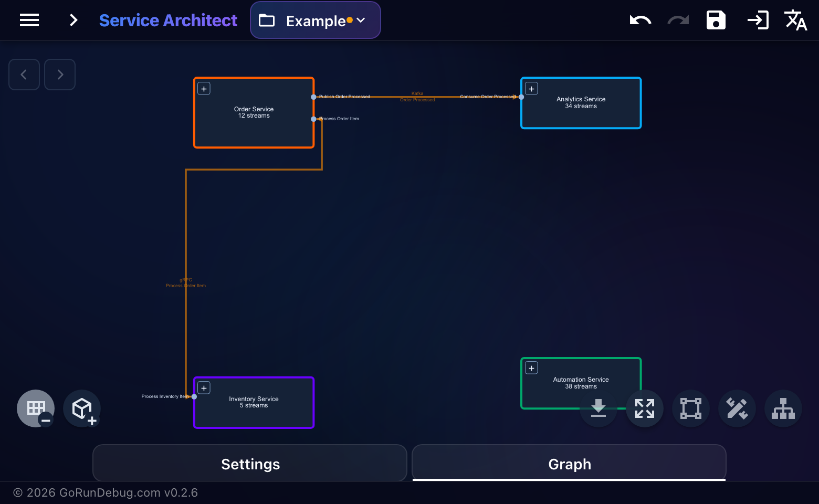Select the Order Service label
This screenshot has width=819, height=504.
pos(254,109)
